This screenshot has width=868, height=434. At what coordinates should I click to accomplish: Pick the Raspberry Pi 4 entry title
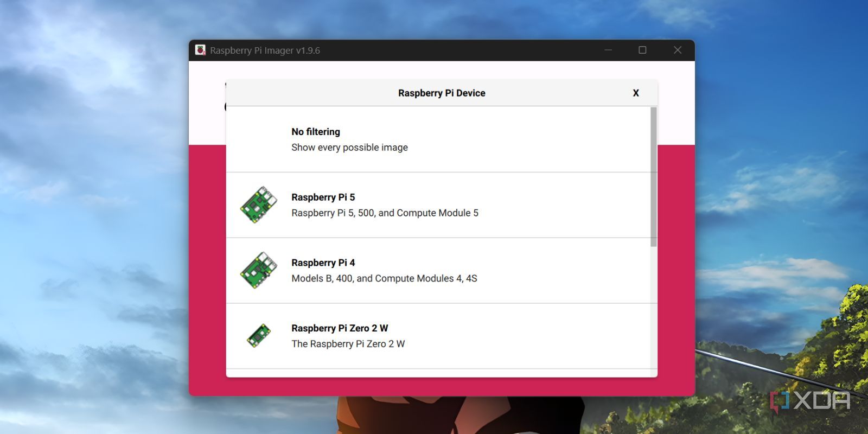tap(323, 263)
